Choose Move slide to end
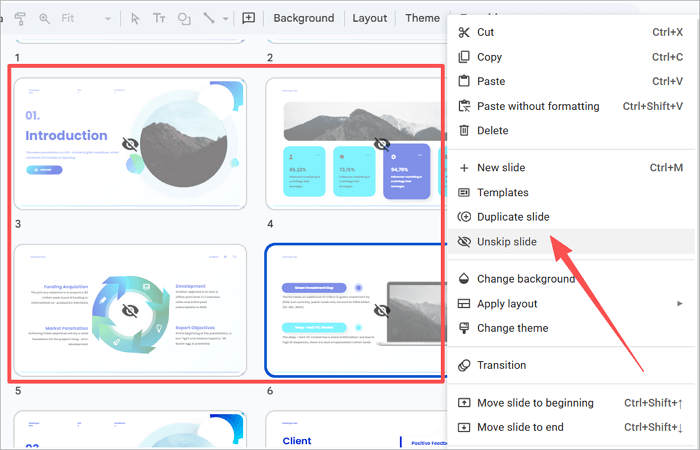The height and width of the screenshot is (450, 700). [x=571, y=427]
